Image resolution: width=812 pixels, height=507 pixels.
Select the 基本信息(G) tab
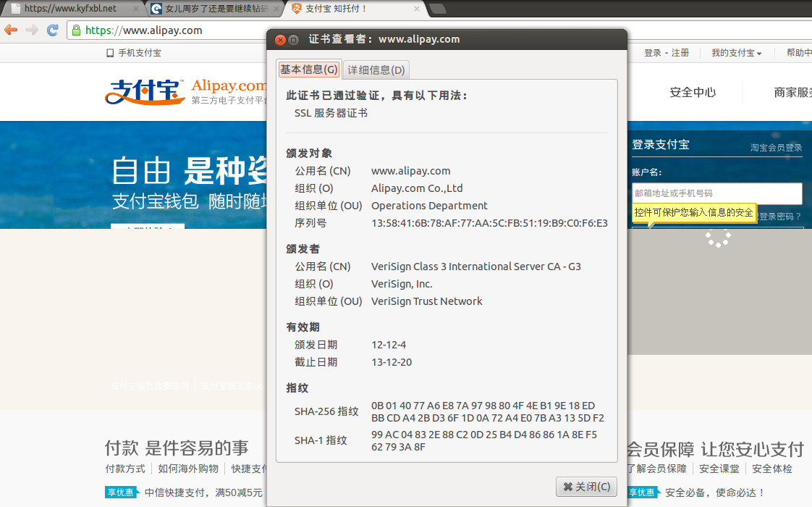coord(308,69)
